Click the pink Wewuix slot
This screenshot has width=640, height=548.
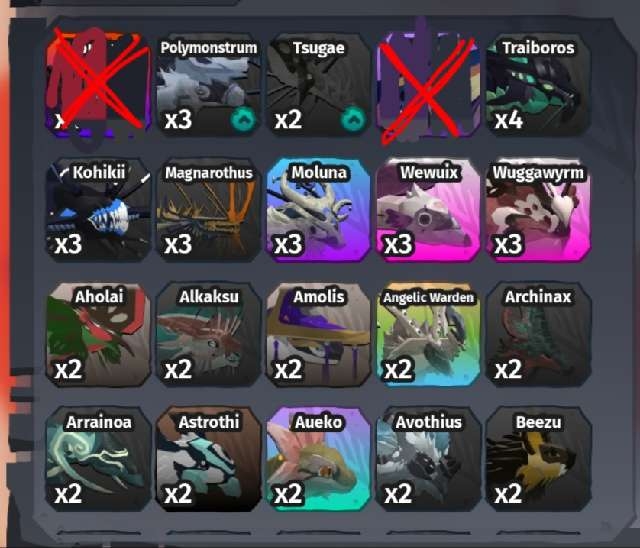(428, 210)
